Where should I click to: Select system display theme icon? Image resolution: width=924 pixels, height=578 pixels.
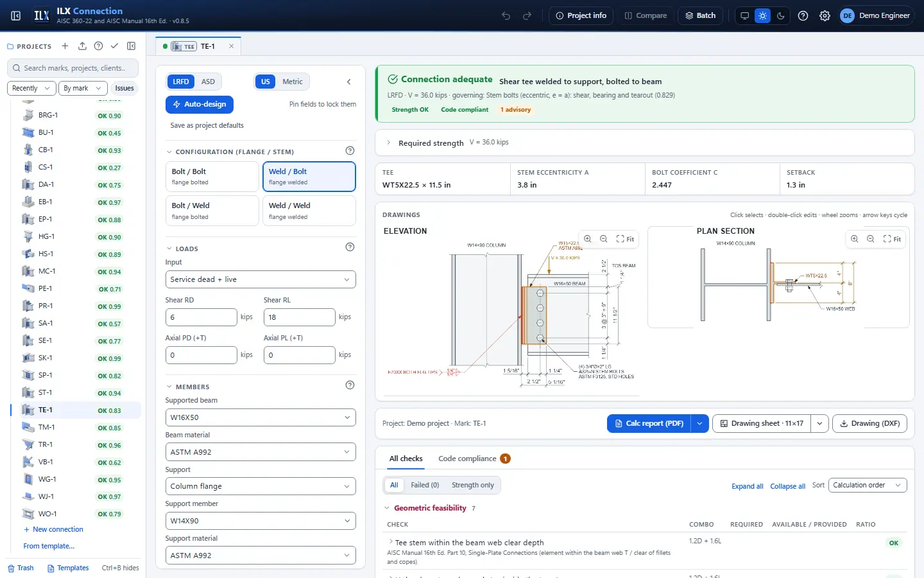(744, 15)
